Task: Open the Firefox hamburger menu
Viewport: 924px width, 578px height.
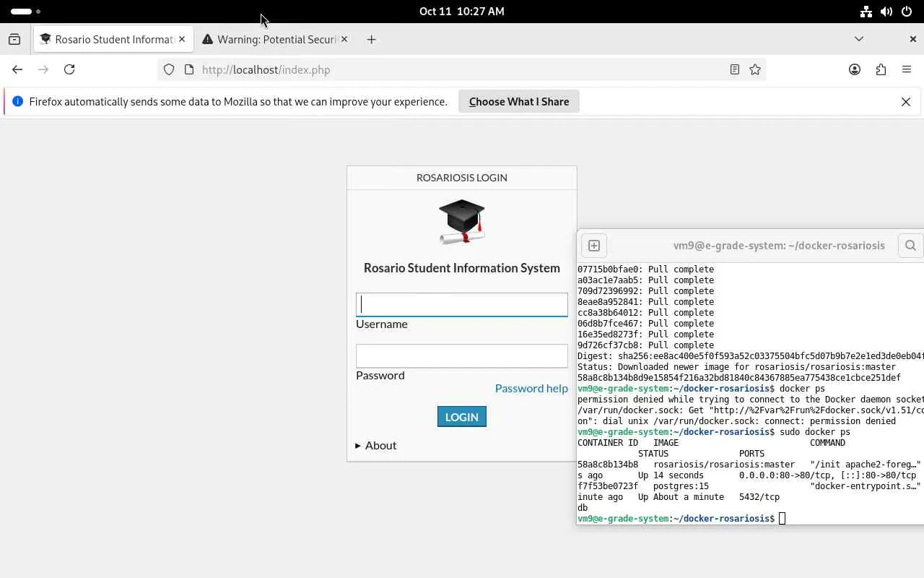Action: [907, 69]
